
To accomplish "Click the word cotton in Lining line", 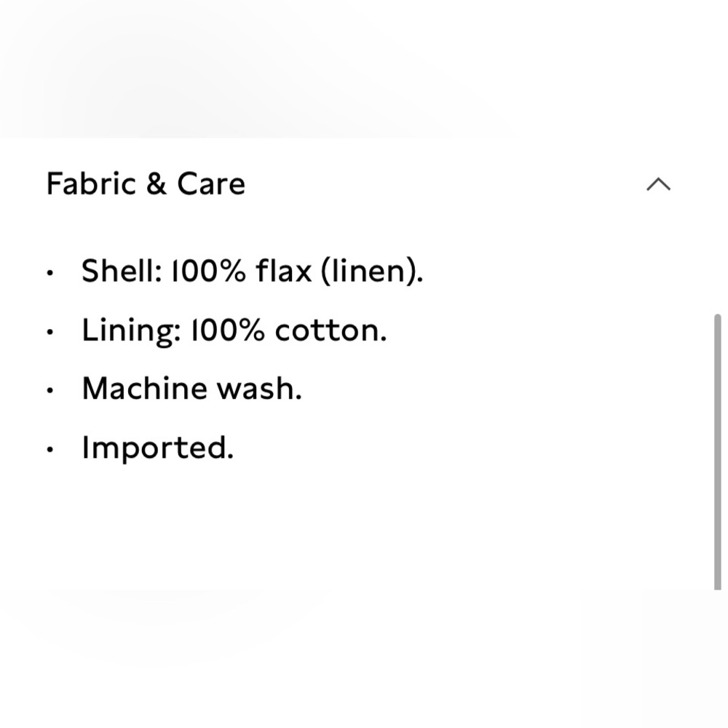I will click(x=331, y=331).
